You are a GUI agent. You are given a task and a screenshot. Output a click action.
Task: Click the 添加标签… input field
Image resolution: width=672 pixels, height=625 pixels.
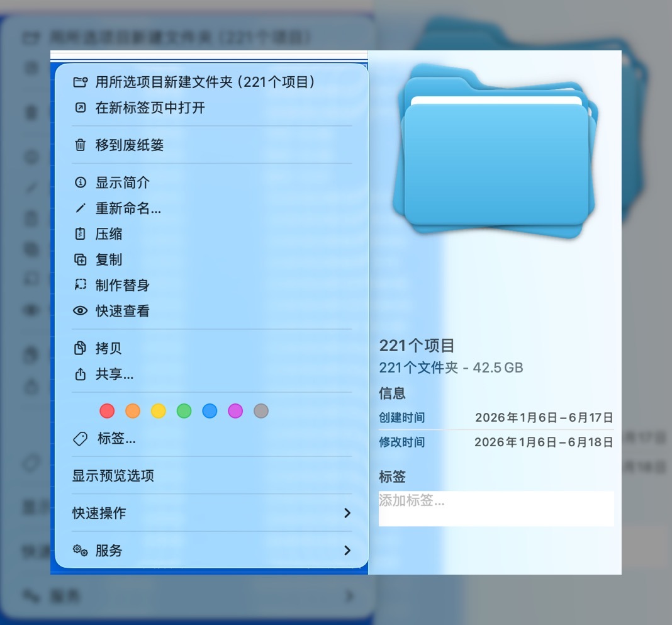496,509
